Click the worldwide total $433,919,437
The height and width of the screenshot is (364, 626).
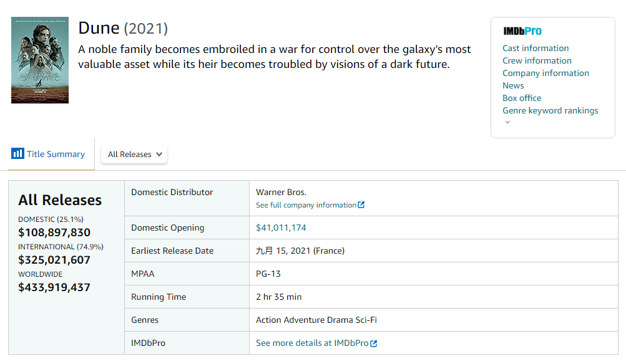pos(54,287)
